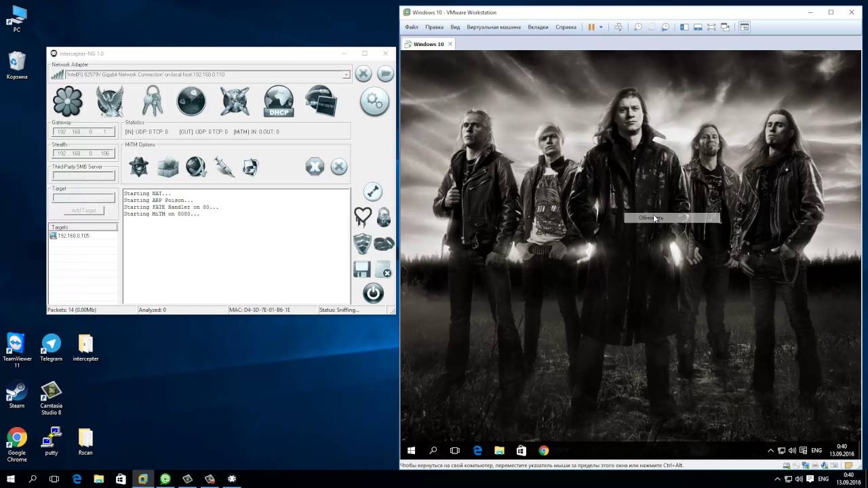The height and width of the screenshot is (488, 868).
Task: Click the open pcap folder icon
Action: coord(385,73)
